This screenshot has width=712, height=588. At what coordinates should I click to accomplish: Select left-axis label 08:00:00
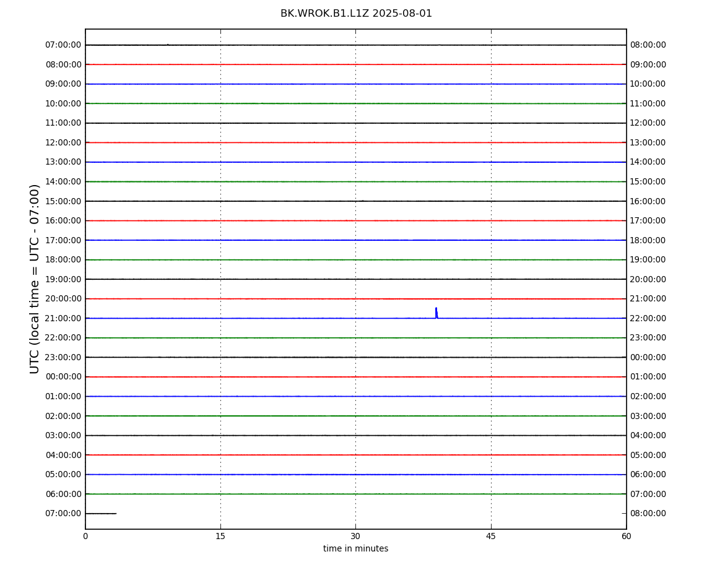(x=64, y=64)
